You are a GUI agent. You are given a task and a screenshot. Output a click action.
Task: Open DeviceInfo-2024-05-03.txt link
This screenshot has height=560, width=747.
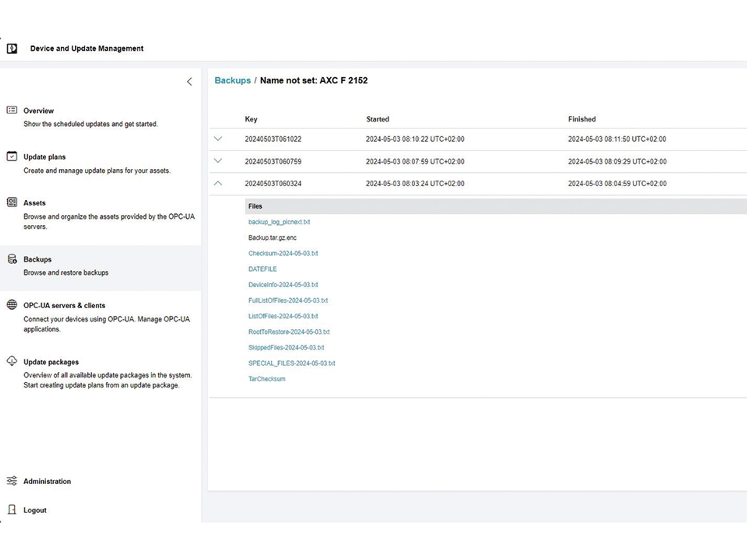283,284
